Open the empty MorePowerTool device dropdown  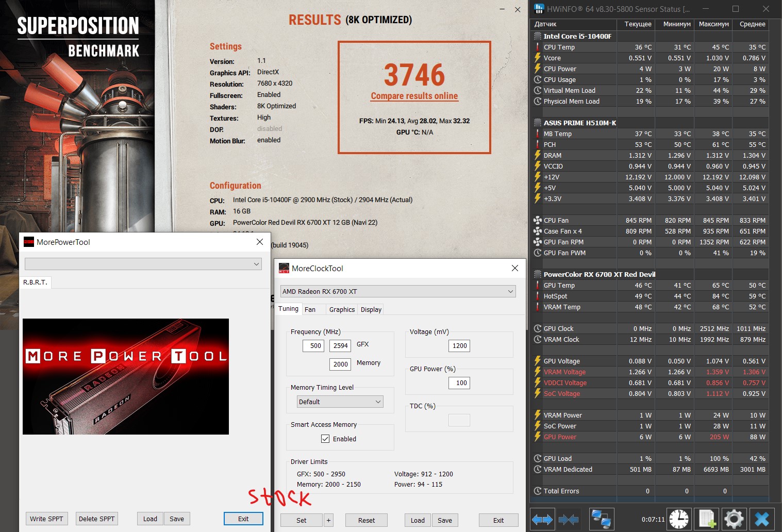coord(143,264)
